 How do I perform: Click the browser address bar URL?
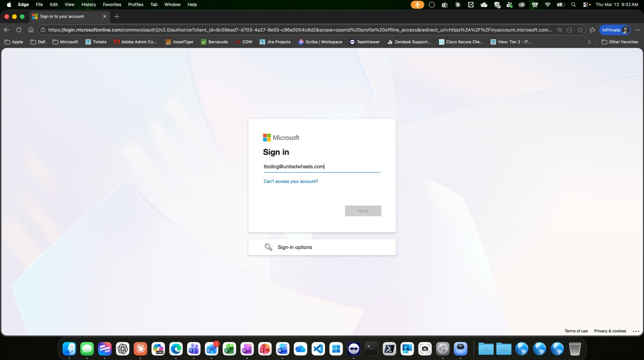click(300, 30)
